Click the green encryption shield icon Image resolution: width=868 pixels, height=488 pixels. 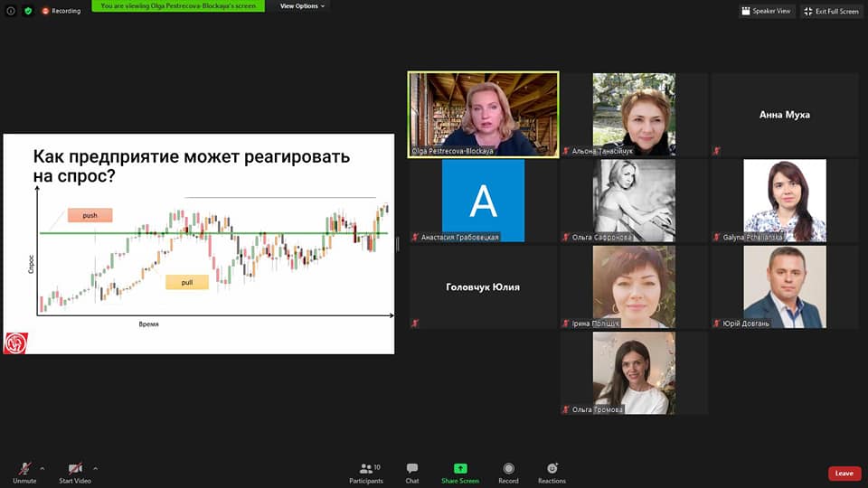[x=28, y=11]
